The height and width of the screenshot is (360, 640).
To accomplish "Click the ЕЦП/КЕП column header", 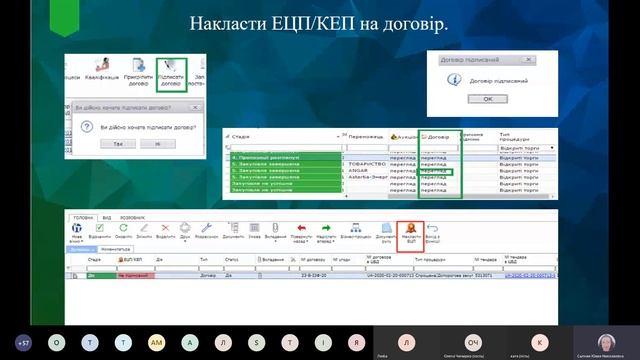I will pos(130,260).
